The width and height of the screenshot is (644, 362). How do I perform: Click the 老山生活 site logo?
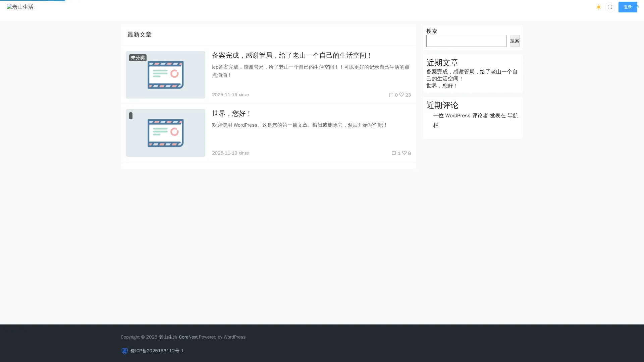[x=20, y=7]
